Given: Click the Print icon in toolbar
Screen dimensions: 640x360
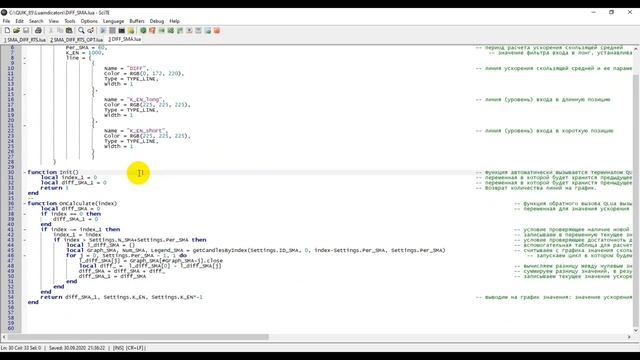Looking at the screenshot, I should [38, 31].
